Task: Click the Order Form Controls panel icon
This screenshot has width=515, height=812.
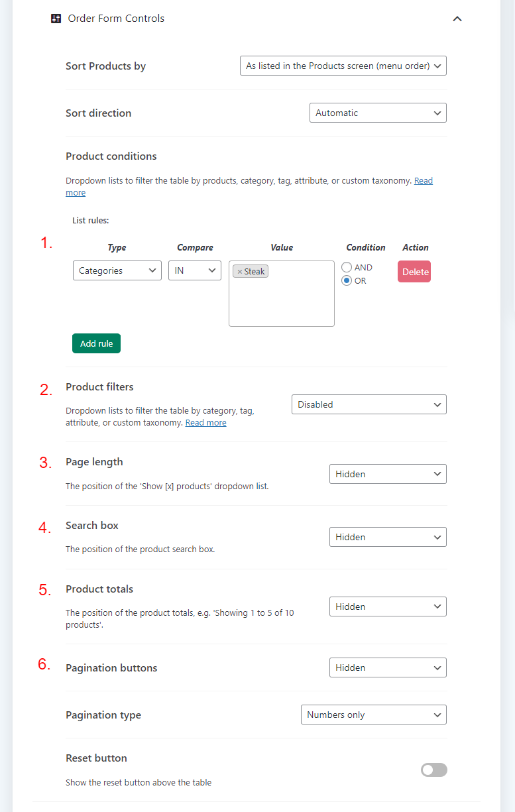Action: (x=56, y=19)
